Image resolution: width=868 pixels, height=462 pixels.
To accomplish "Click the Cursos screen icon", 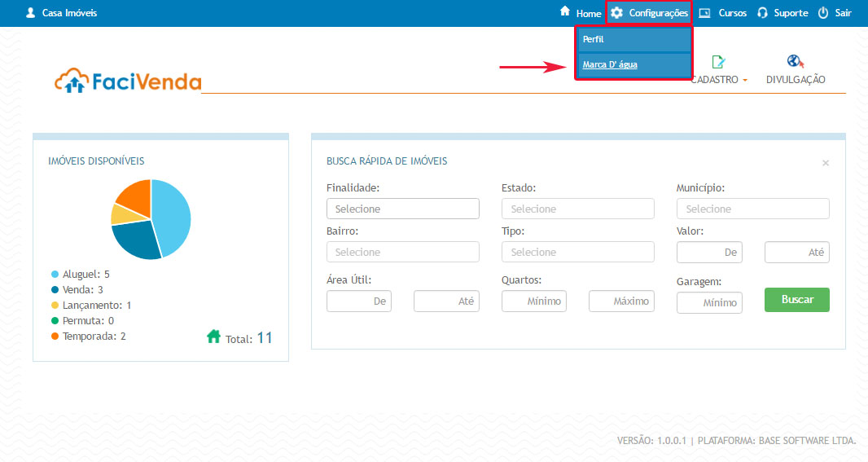I will pyautogui.click(x=705, y=13).
